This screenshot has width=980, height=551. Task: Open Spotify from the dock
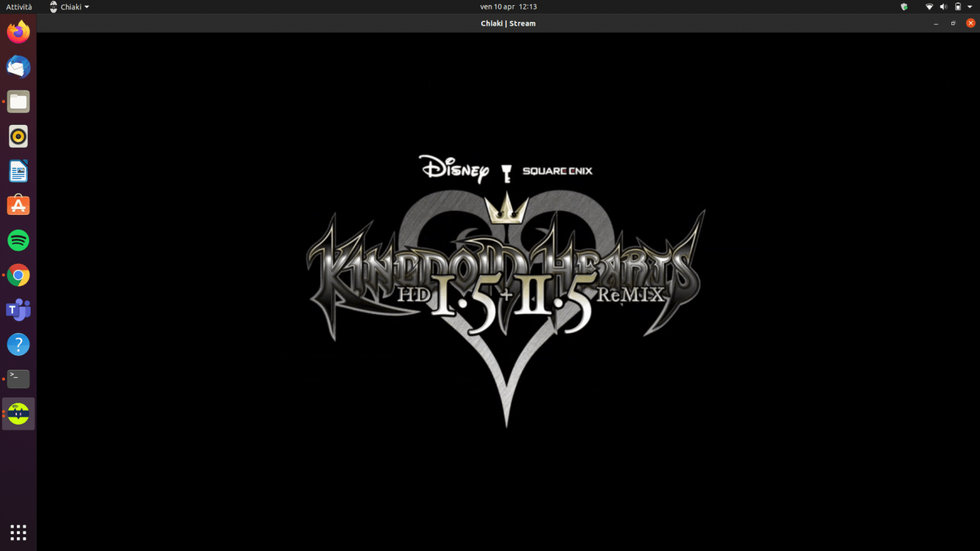(x=18, y=240)
